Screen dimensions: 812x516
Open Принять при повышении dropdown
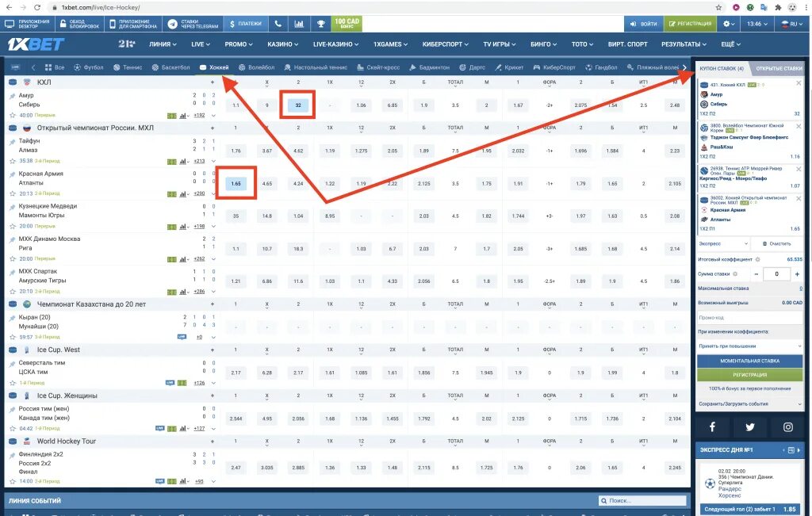[750, 346]
